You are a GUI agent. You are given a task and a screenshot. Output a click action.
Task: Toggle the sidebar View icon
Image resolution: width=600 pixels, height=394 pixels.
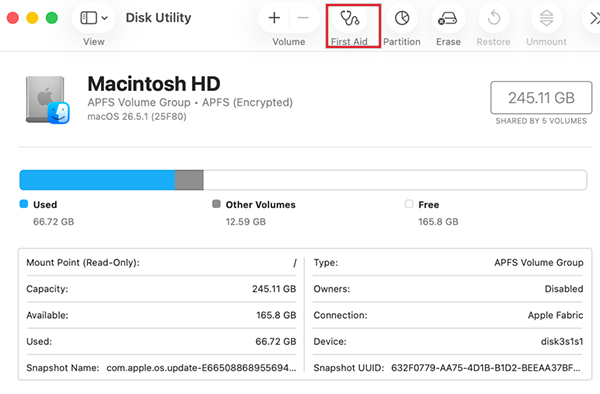tap(88, 18)
